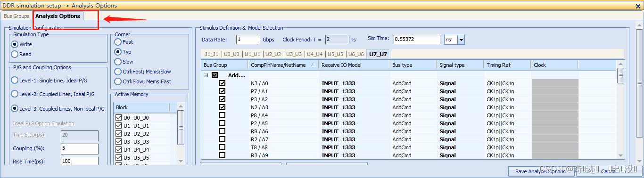Toggle the U2--U2_U2 active memory block
This screenshot has height=178, width=644.
(x=119, y=134)
